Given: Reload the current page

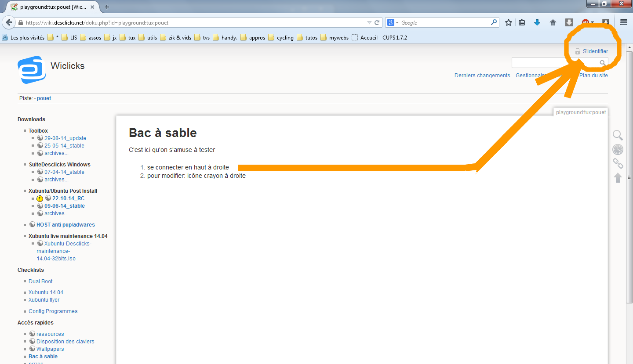Looking at the screenshot, I should pos(377,22).
